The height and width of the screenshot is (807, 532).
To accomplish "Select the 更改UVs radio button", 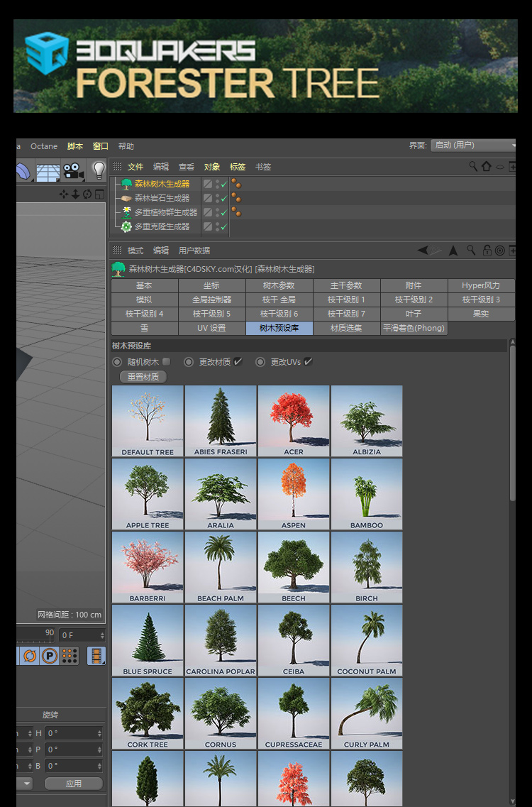I will click(260, 362).
